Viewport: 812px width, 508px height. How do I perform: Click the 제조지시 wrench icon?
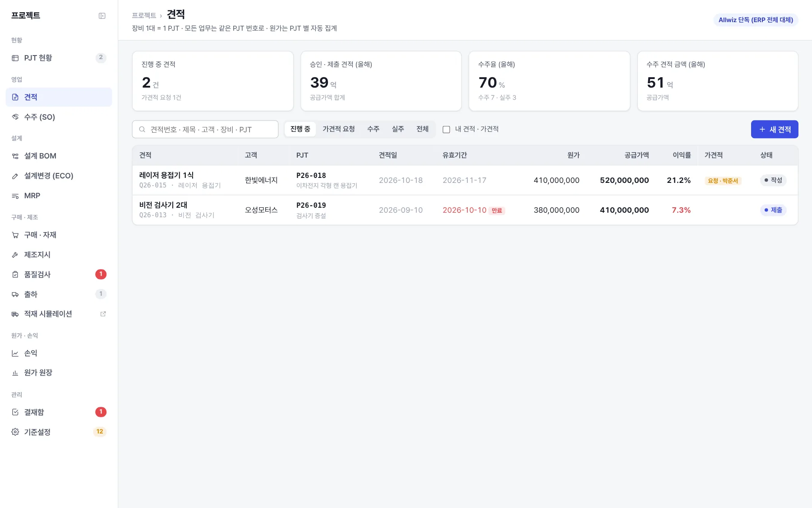coord(15,255)
